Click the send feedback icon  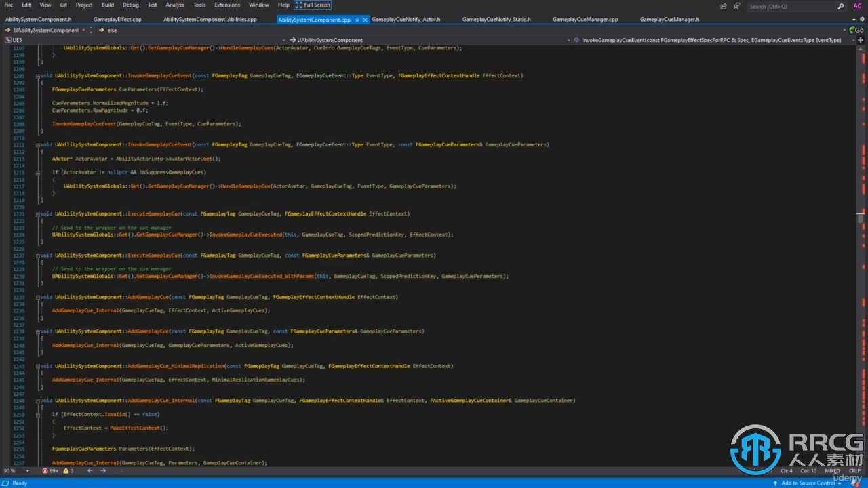click(x=737, y=6)
